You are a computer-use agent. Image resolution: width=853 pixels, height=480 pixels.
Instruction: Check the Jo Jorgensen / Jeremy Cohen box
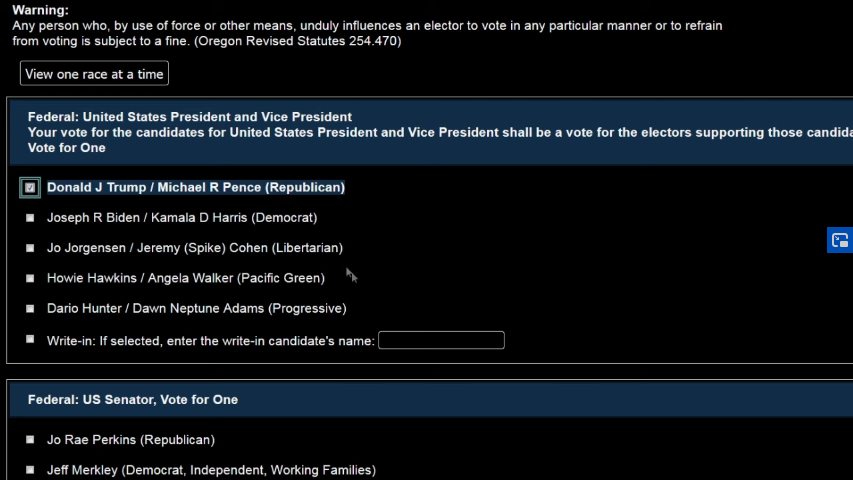[30, 248]
